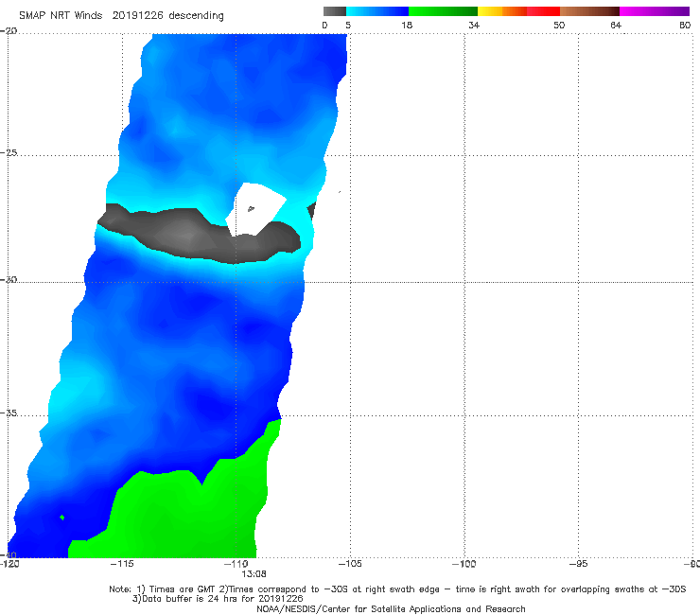This screenshot has height=615, width=700.
Task: Click the -115 longitude axis label
Action: coord(122,564)
